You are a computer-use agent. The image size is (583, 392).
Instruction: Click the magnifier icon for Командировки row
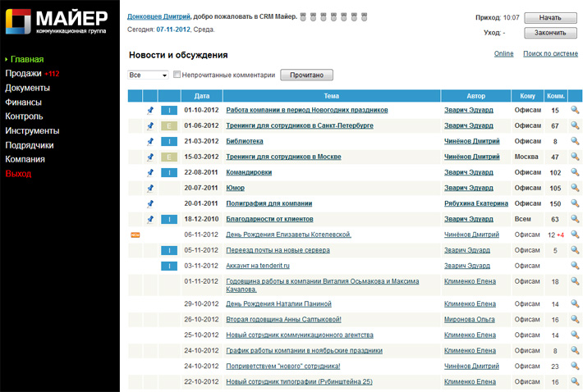click(x=575, y=172)
